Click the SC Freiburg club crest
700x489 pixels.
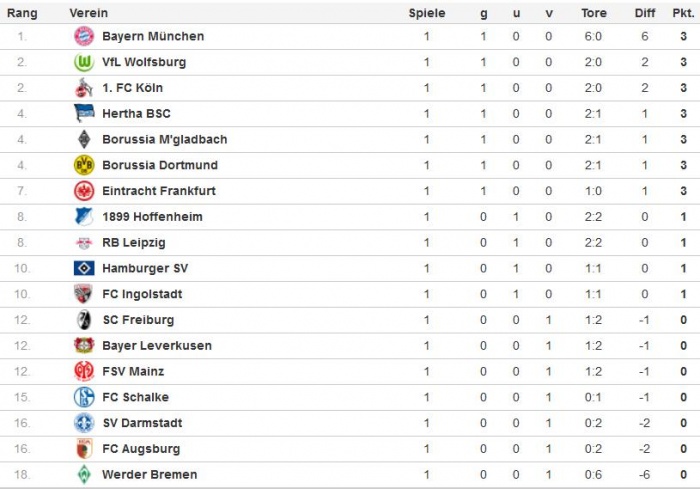click(x=84, y=320)
